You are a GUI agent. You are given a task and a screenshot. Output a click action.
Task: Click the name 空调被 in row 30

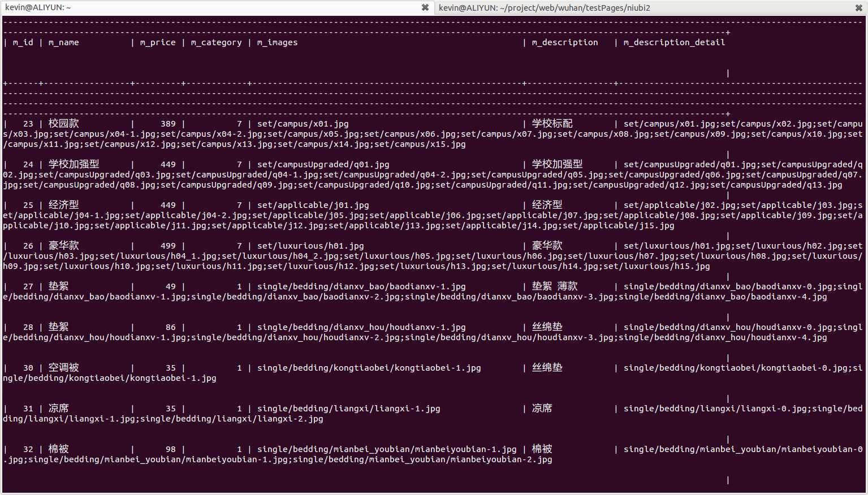[x=63, y=368]
